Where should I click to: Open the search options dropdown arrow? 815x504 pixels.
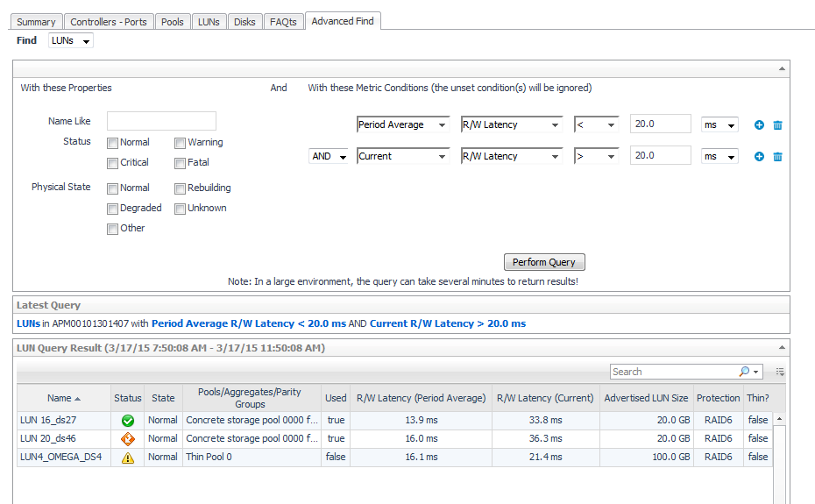[x=755, y=372]
